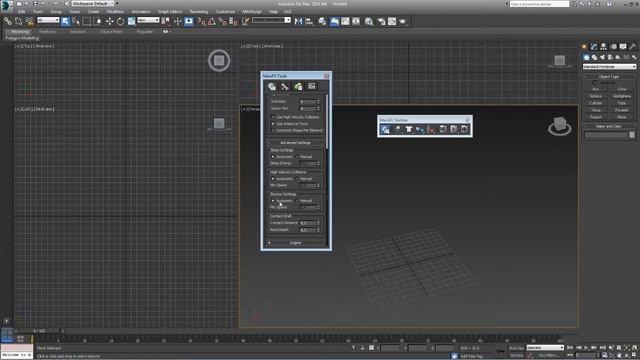This screenshot has width=640, height=360.
Task: Open the Tools menu
Action: coord(38,12)
